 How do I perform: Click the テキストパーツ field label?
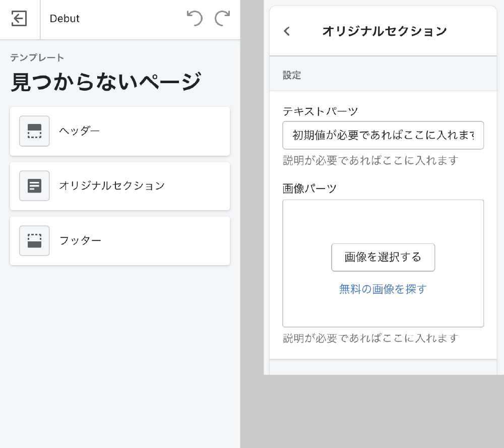tap(320, 111)
